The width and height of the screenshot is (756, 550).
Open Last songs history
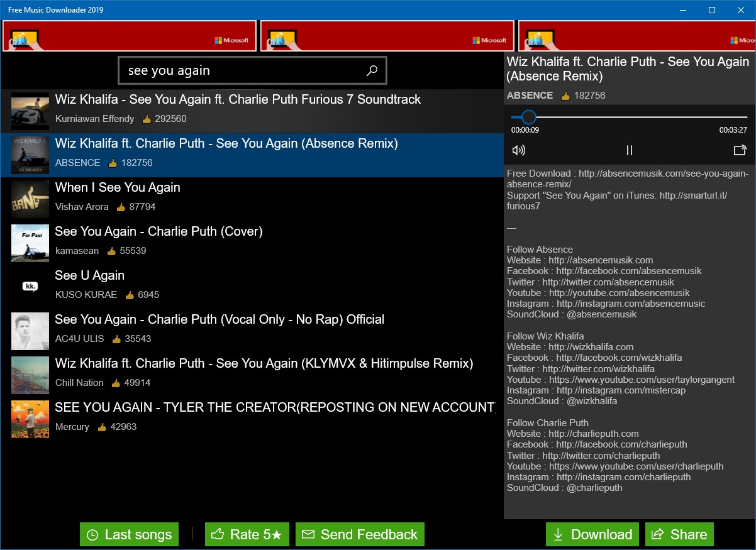tap(129, 534)
